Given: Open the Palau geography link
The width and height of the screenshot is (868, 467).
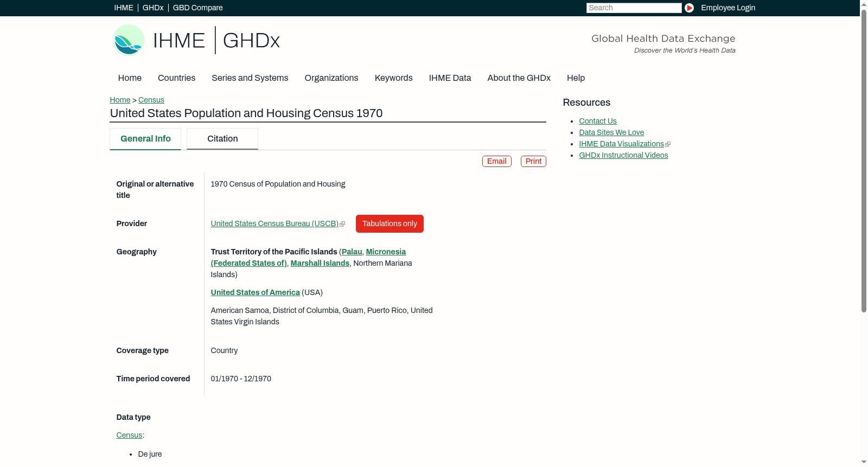Looking at the screenshot, I should click(x=352, y=252).
